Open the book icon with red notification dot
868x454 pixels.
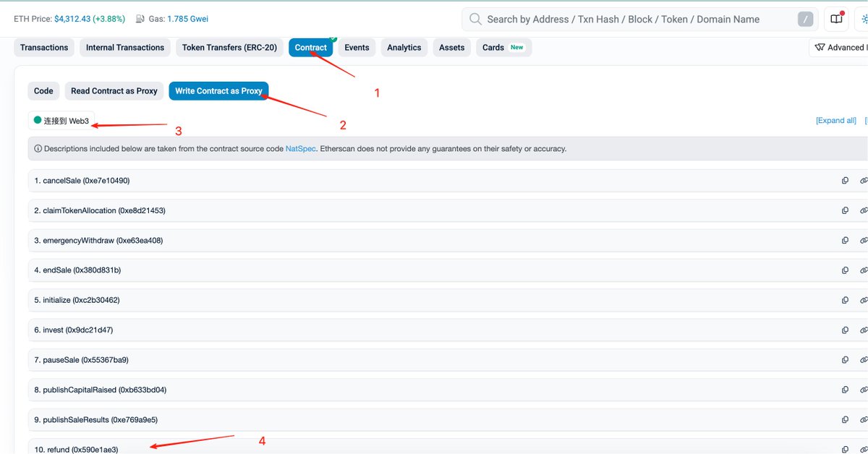pyautogui.click(x=836, y=20)
